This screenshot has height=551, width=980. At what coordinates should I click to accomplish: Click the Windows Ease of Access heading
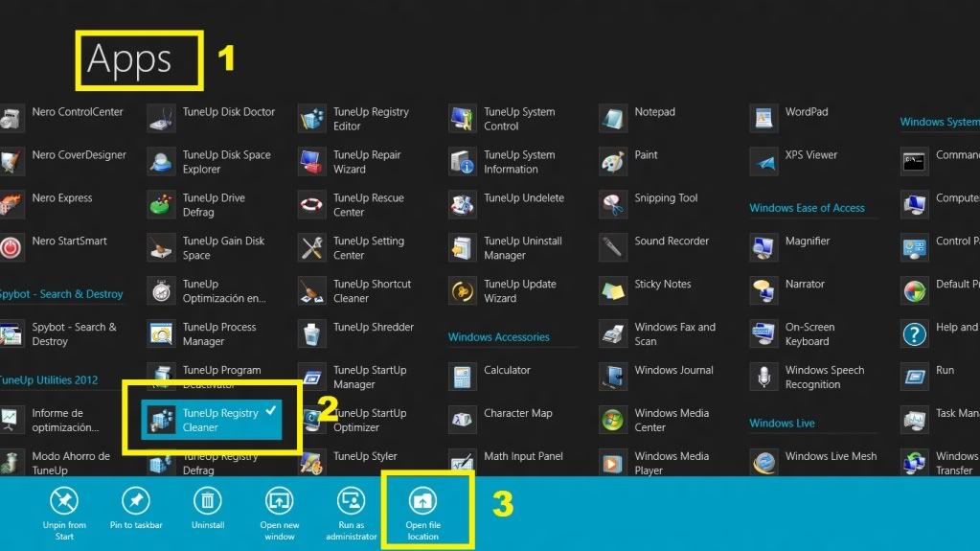(807, 208)
